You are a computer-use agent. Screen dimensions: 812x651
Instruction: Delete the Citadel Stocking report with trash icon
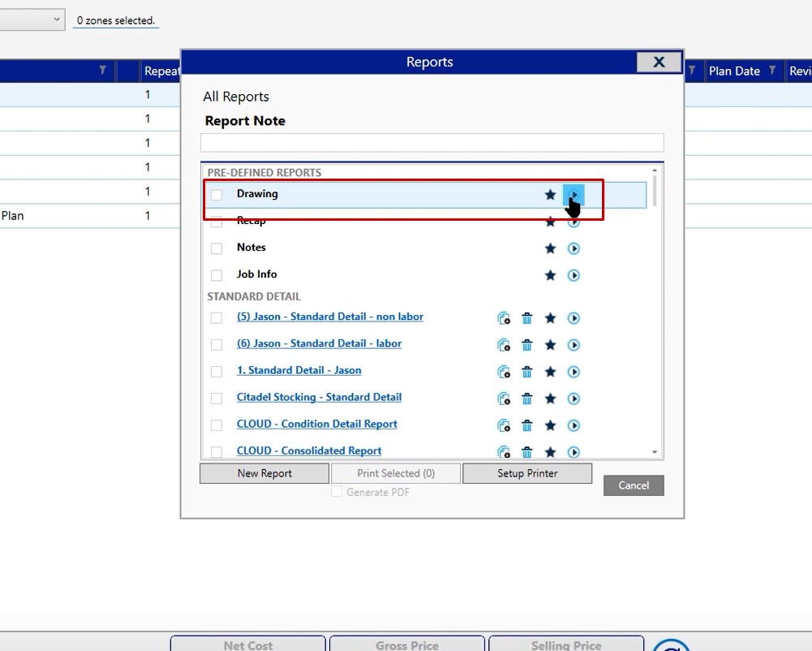526,399
